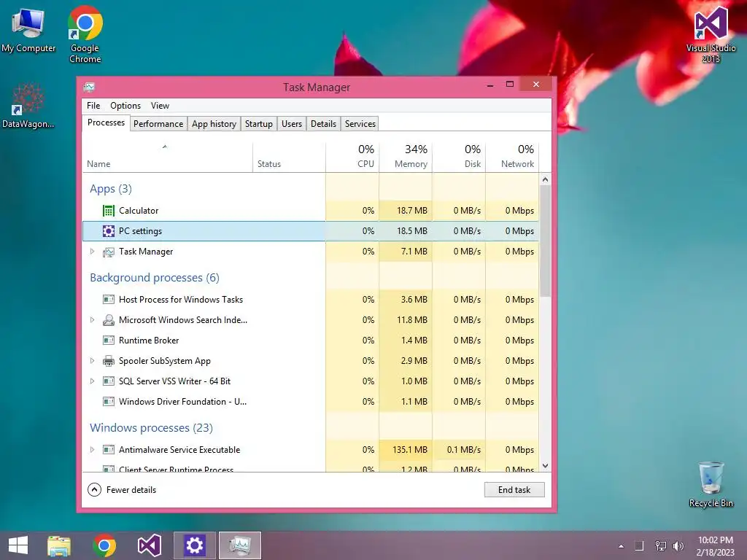Open My Computer desktop icon

(x=28, y=30)
